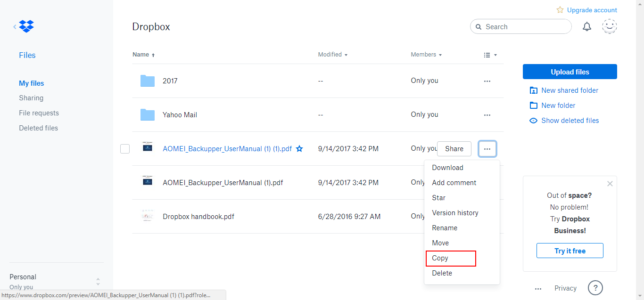The width and height of the screenshot is (644, 300).
Task: Open more options for Yahoo Mail folder
Action: 487,115
